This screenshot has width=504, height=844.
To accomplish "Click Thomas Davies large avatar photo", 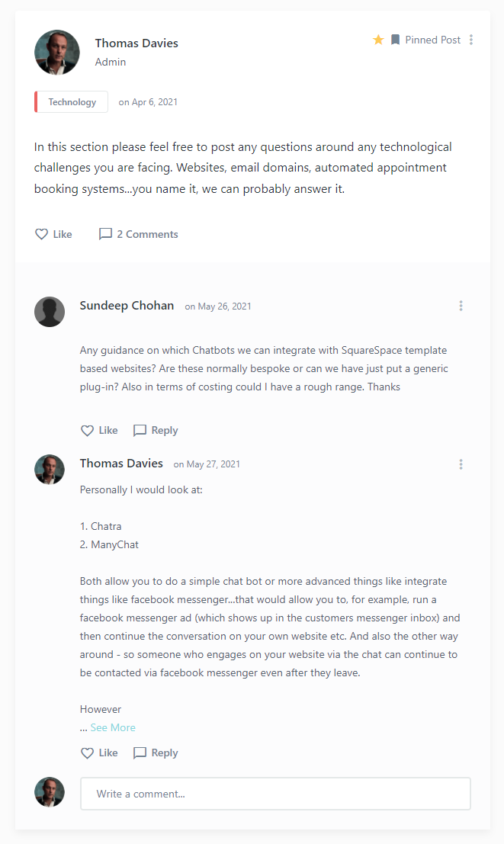I will pyautogui.click(x=57, y=53).
